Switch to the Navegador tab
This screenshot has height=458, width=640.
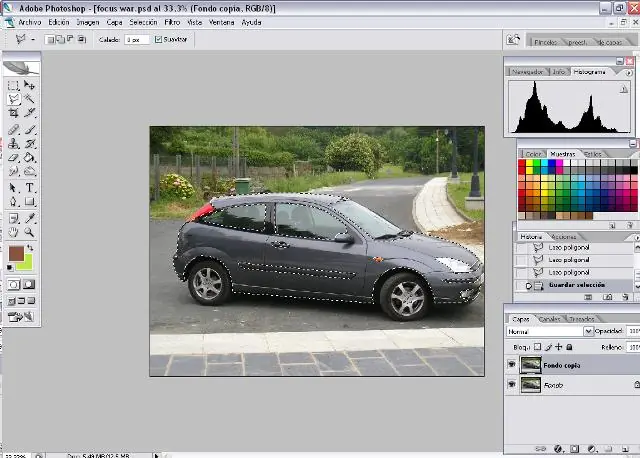pos(527,72)
